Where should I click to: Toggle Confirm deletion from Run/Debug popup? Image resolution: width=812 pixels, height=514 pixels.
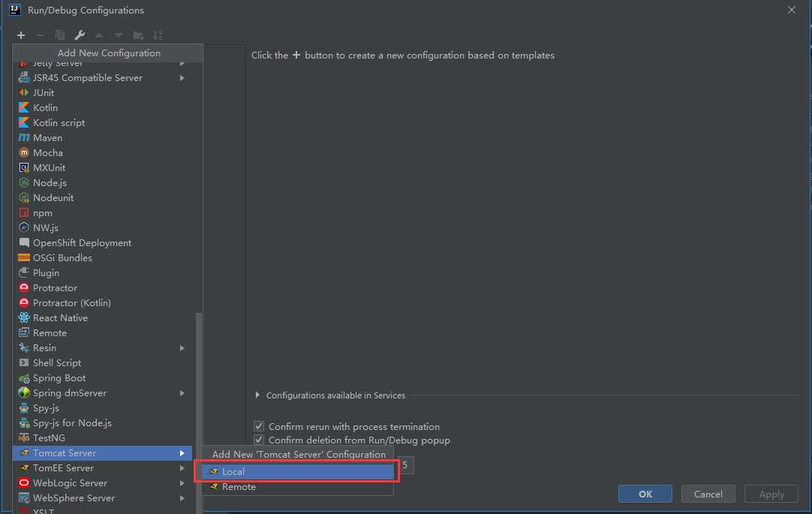pyautogui.click(x=259, y=440)
